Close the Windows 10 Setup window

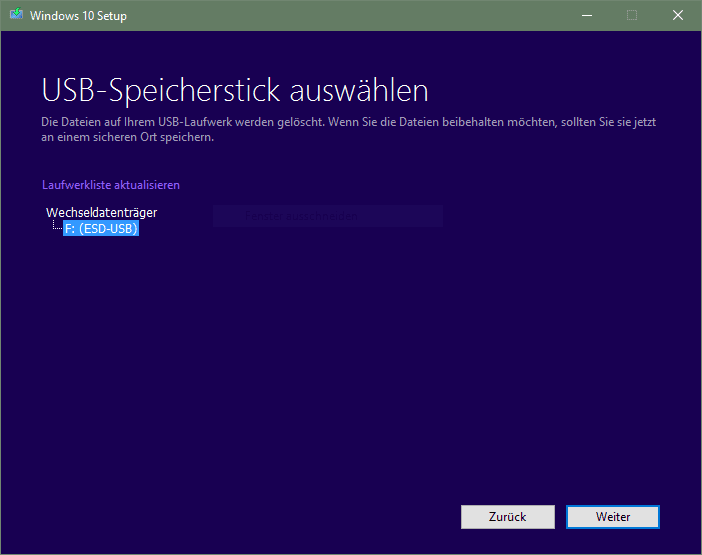click(678, 15)
